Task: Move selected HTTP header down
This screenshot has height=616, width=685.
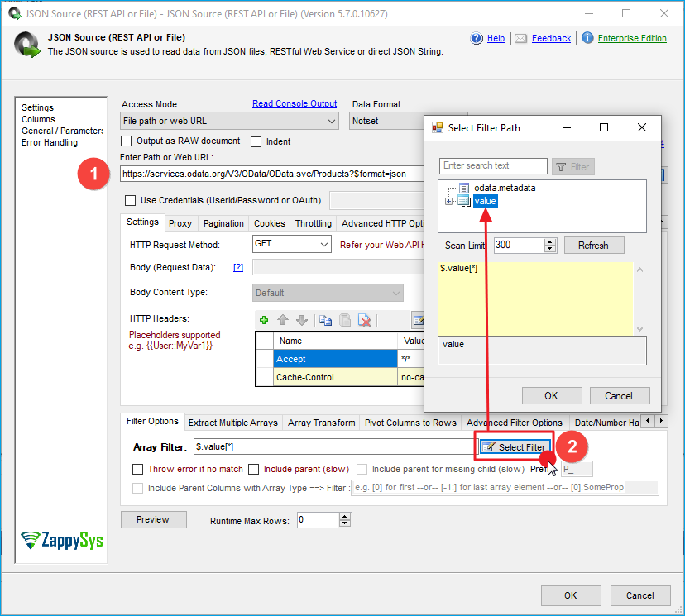Action: tap(301, 320)
